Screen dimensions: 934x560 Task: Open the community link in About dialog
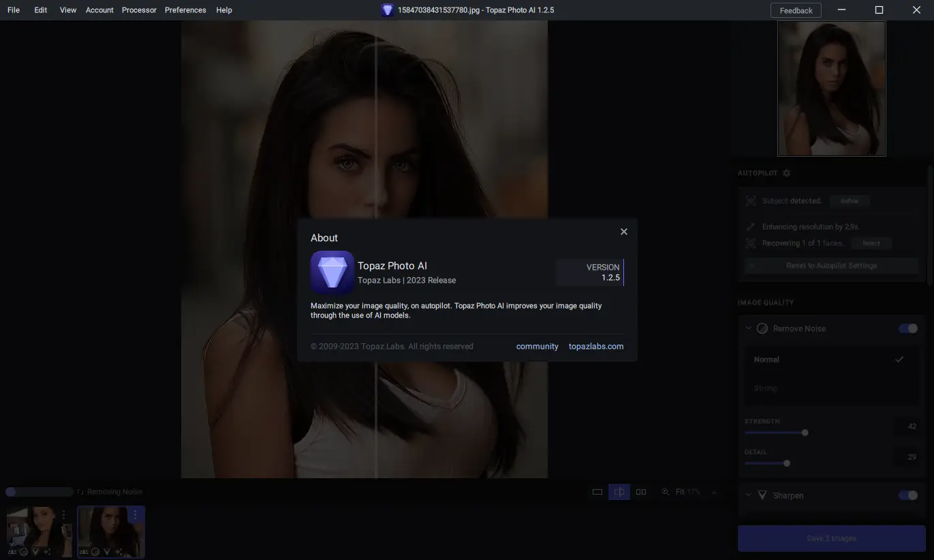(x=537, y=346)
